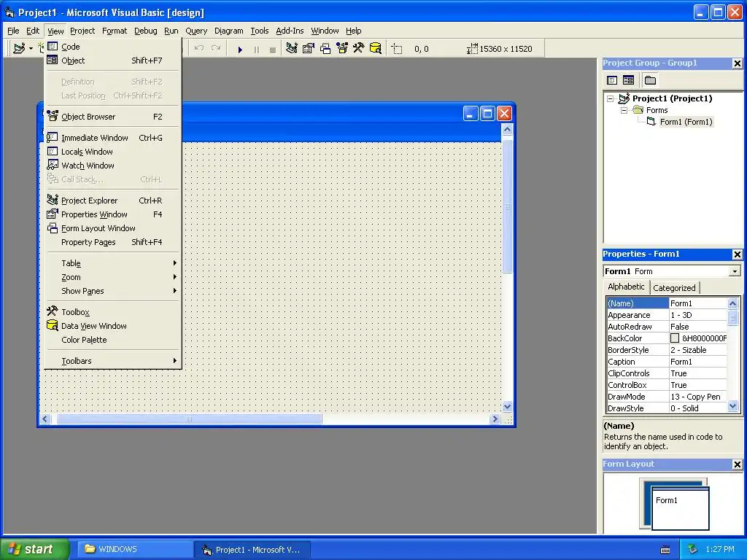Switch to the Alphabetic tab

(x=625, y=287)
